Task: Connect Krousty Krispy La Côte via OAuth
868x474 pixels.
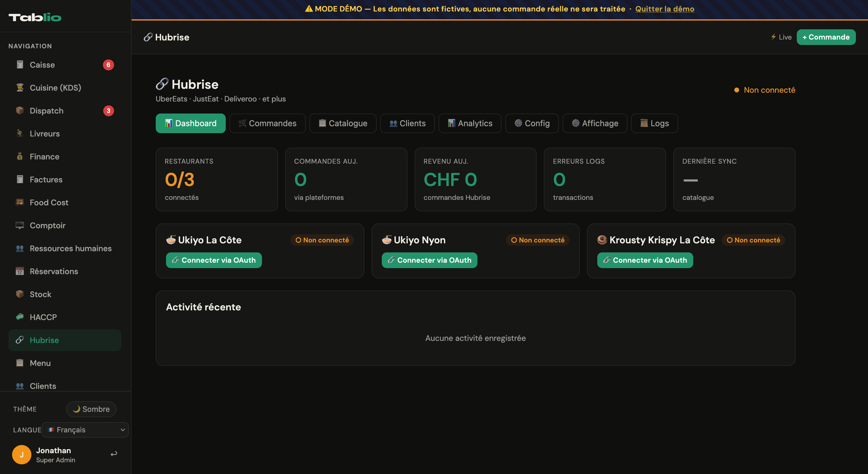Action: [x=645, y=260]
